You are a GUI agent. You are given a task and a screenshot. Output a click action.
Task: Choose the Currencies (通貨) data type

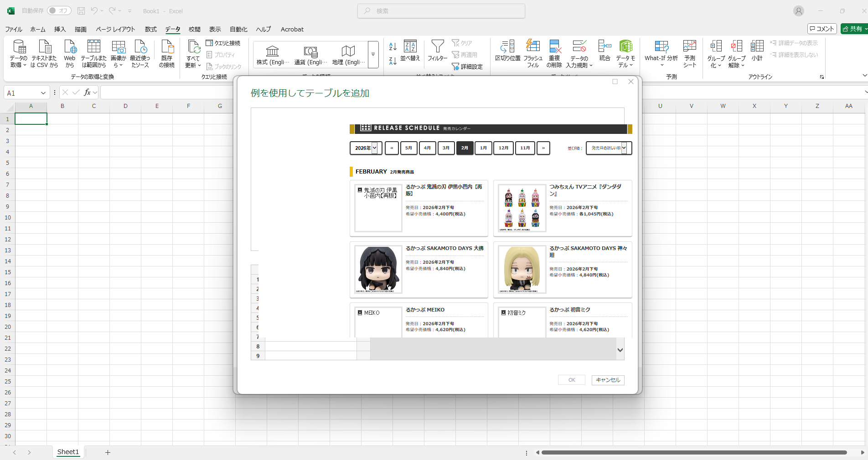pos(310,55)
